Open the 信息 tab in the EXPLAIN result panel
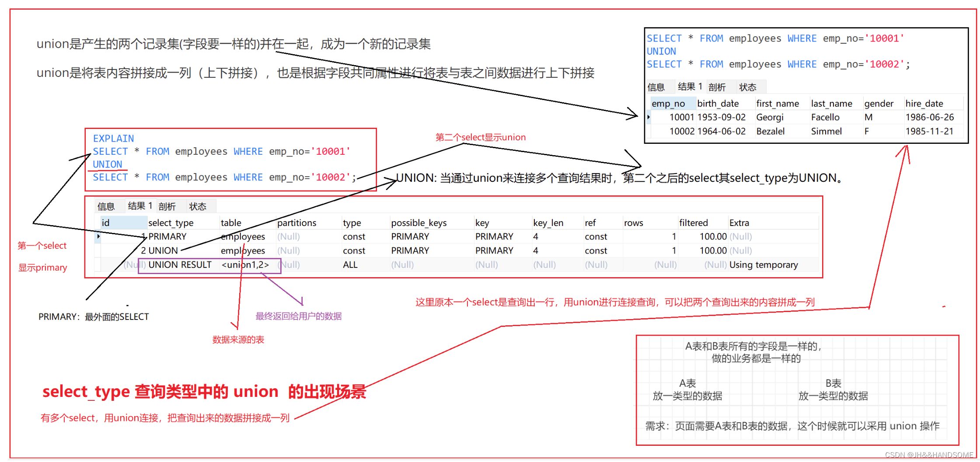This screenshot has height=462, width=980. click(106, 206)
